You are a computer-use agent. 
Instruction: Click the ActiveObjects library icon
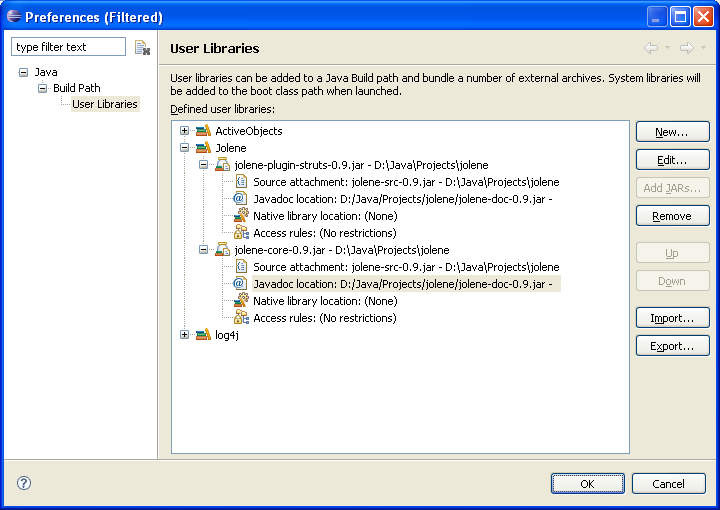point(203,131)
